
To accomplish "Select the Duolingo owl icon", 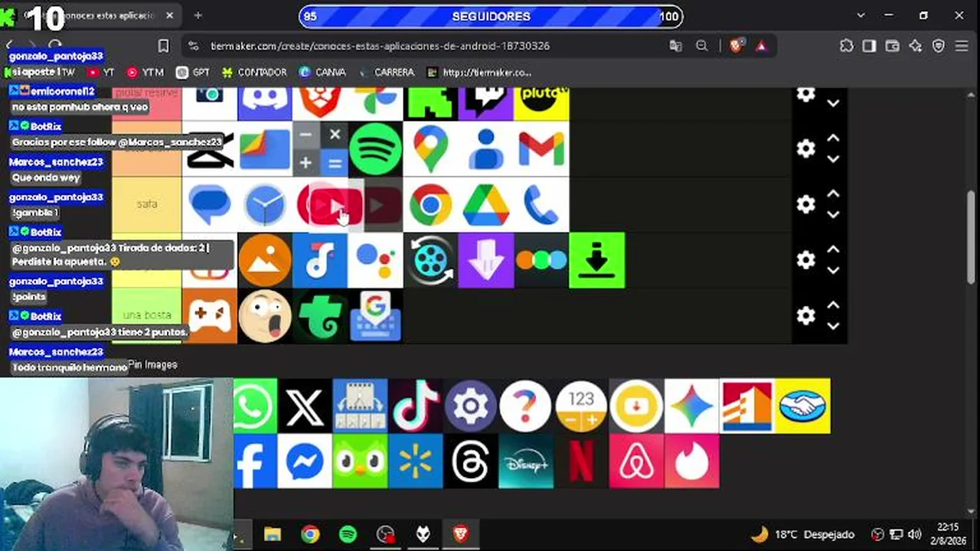I will [360, 461].
